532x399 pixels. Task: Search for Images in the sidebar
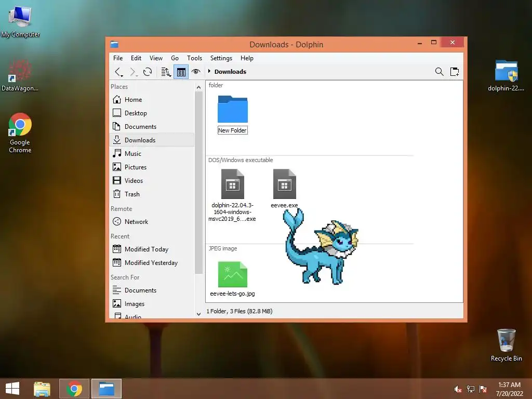[152, 303]
